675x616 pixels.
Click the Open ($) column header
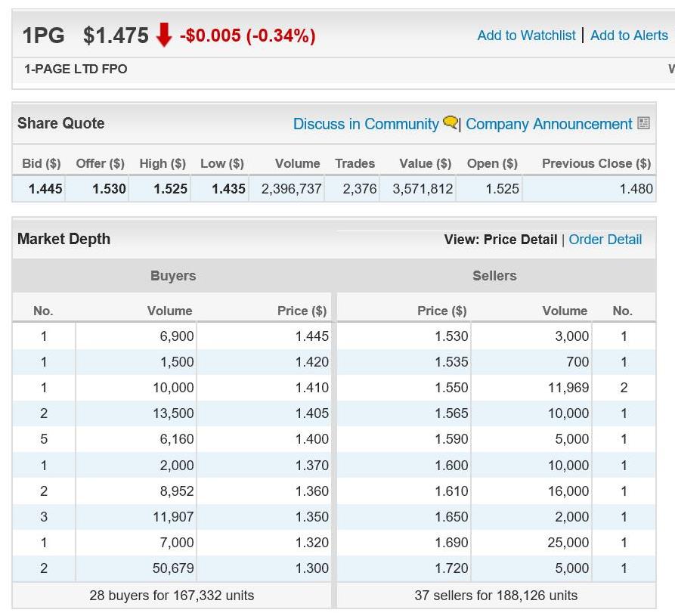click(492, 163)
